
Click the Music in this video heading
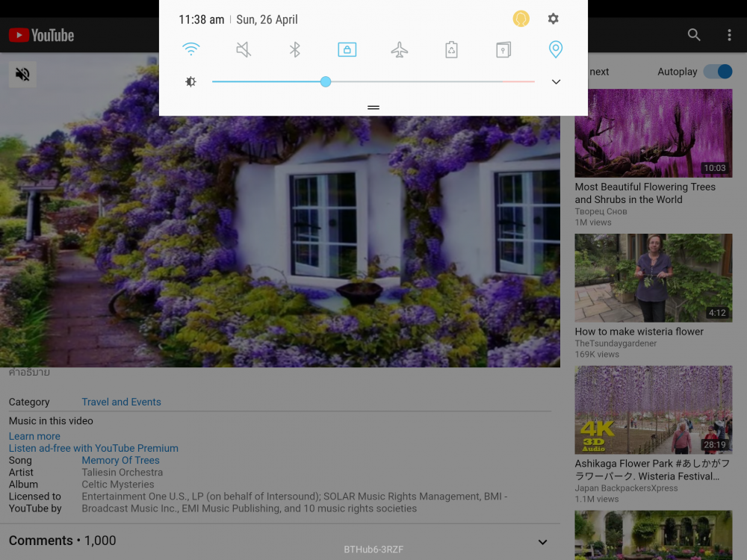tap(51, 421)
